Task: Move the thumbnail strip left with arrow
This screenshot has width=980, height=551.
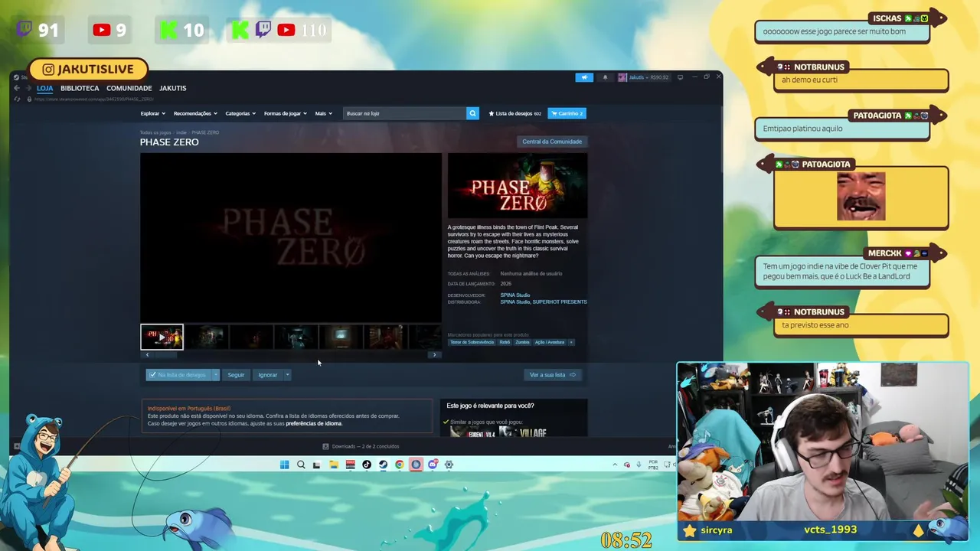Action: (147, 355)
